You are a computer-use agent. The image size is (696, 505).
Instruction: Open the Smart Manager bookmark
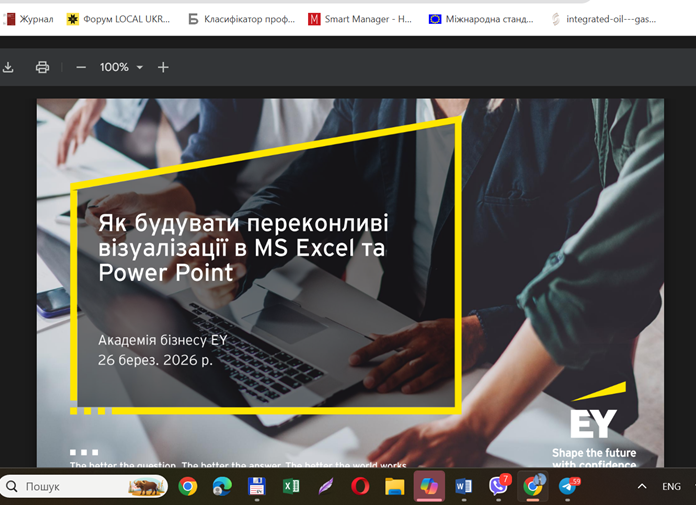pos(360,19)
